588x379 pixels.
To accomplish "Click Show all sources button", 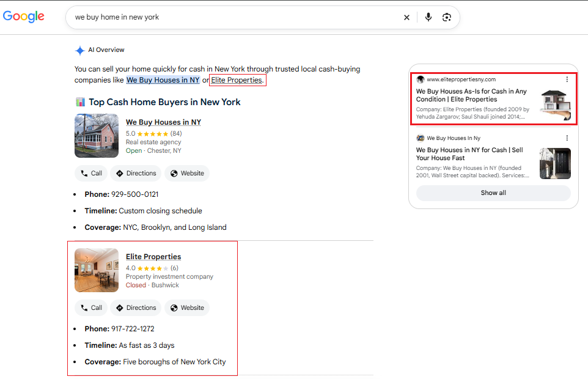I will [x=493, y=193].
